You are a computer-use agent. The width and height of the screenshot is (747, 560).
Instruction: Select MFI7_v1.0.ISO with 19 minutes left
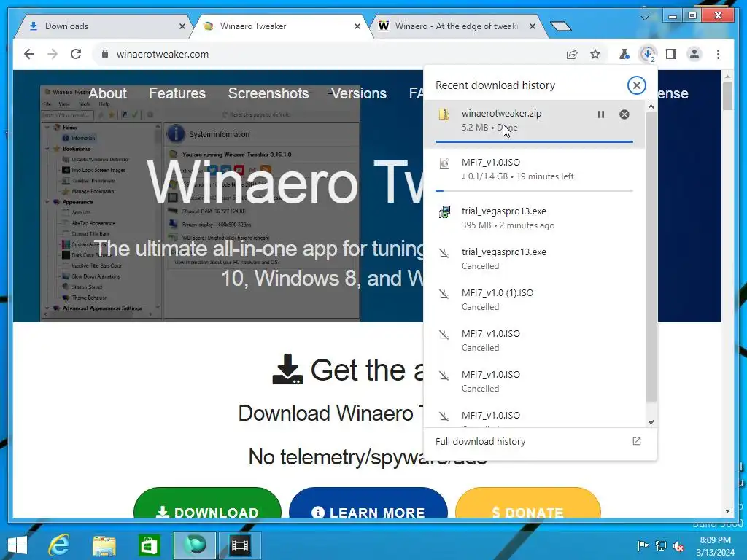pos(534,170)
